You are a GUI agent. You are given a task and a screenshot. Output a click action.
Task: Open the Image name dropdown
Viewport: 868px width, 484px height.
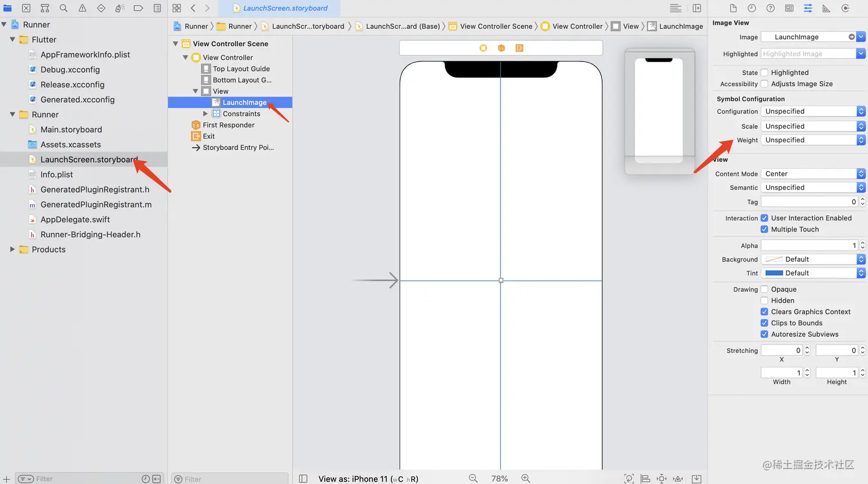coord(861,37)
